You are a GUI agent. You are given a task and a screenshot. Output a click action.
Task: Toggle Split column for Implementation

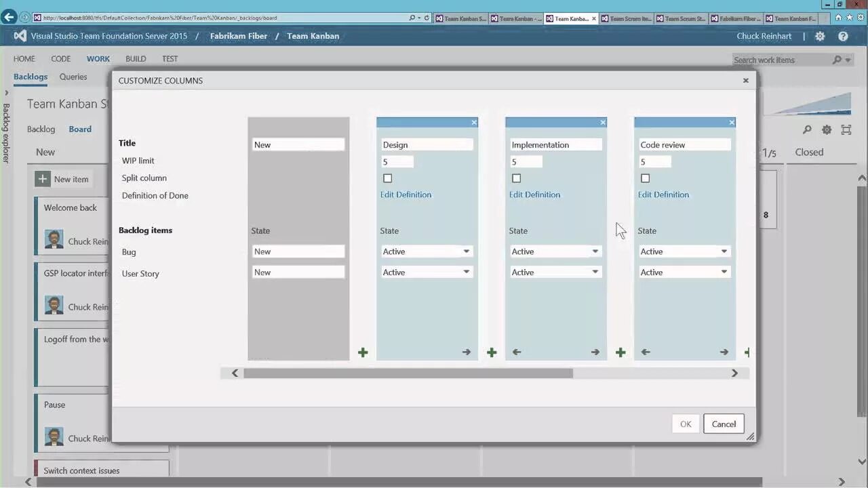coord(516,178)
